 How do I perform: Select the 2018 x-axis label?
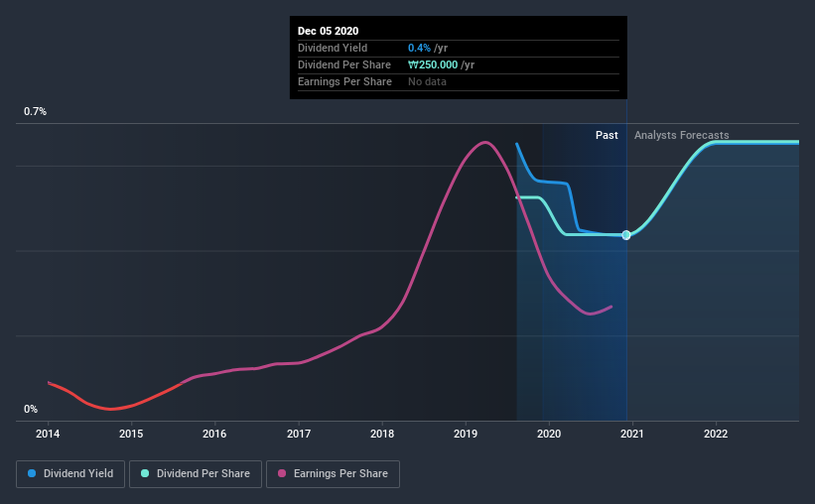click(x=382, y=434)
